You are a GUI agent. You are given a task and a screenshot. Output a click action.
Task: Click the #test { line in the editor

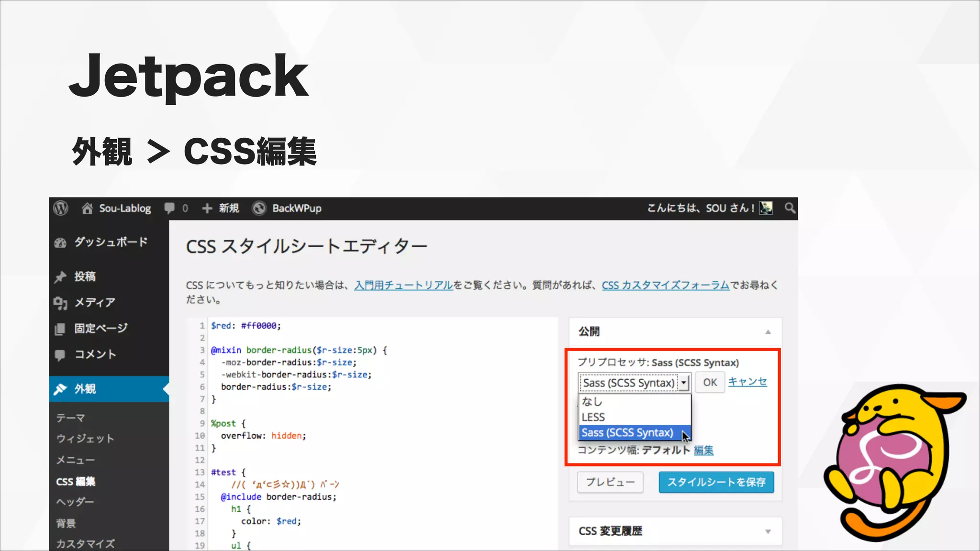coord(228,473)
